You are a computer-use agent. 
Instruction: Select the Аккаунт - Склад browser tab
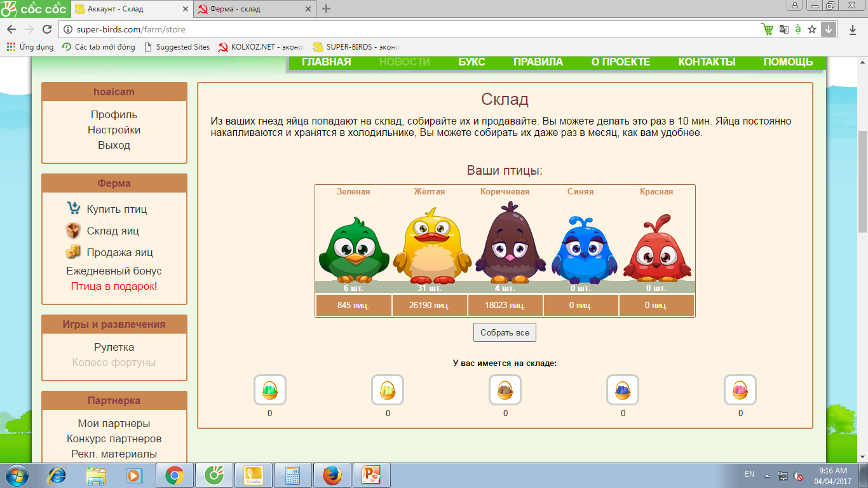[132, 9]
